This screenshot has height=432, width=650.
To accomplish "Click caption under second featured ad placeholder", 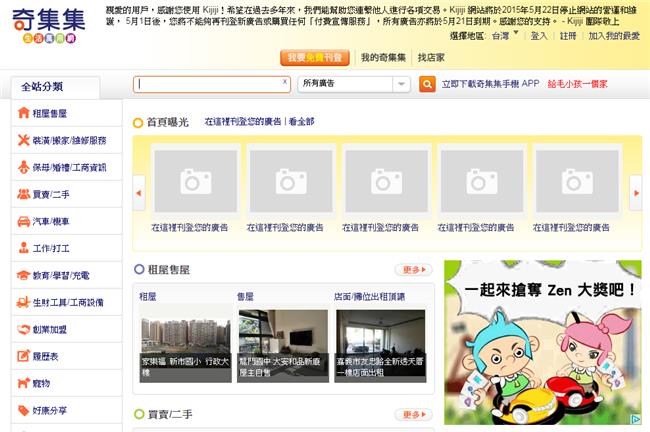I will coord(285,228).
